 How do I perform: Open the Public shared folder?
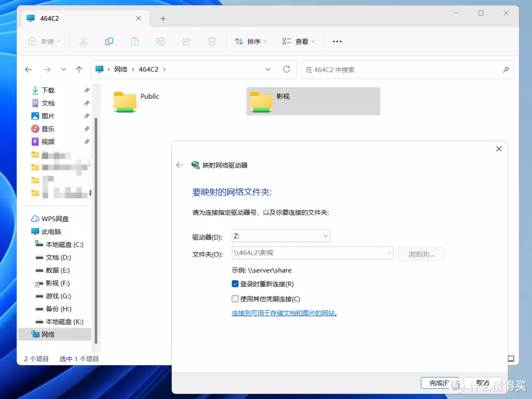[137, 101]
